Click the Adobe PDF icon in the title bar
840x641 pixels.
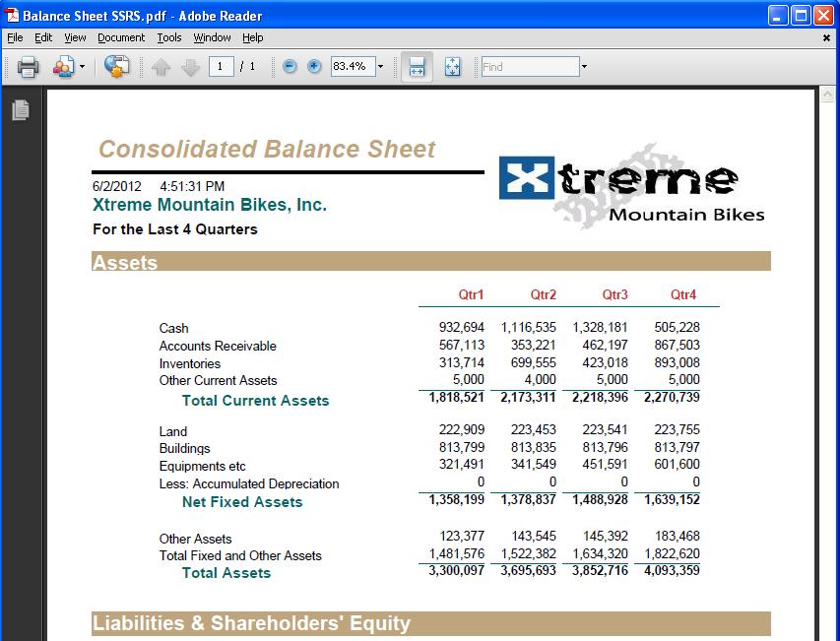coord(11,16)
